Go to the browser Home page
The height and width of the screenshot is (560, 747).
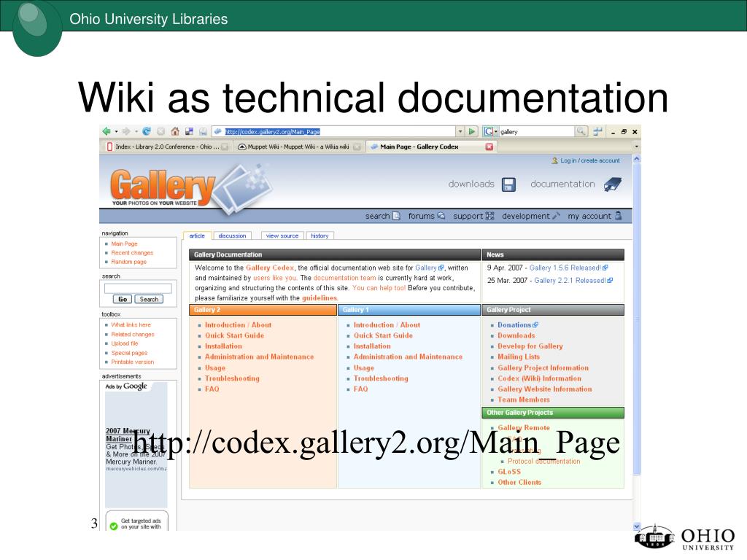[x=175, y=131]
